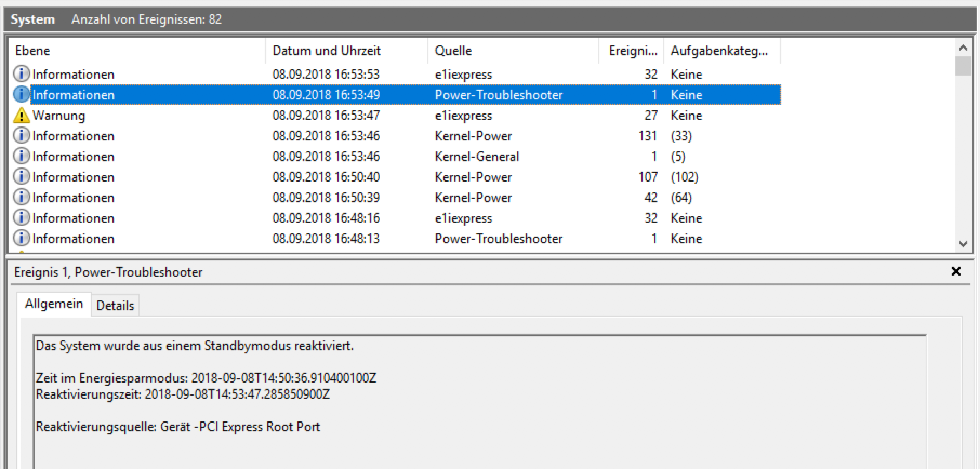
Task: Click event ID 107 cell
Action: pos(648,177)
